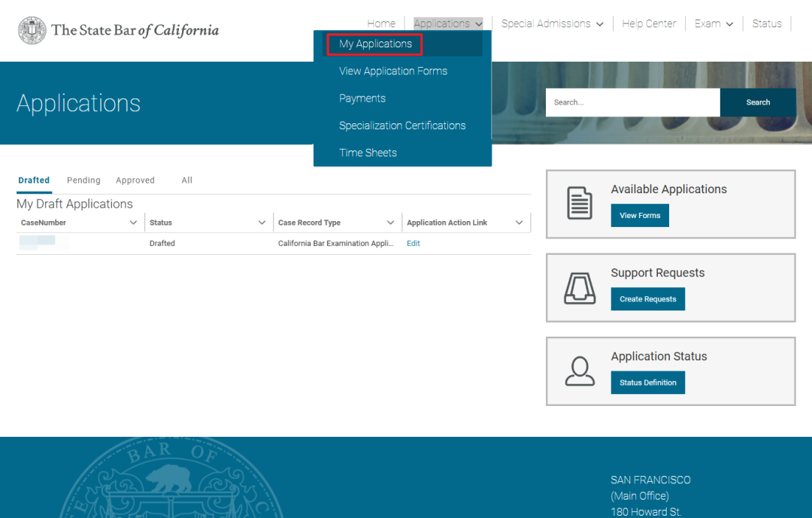
Task: Click the document icon beside Available Applications
Action: [579, 204]
